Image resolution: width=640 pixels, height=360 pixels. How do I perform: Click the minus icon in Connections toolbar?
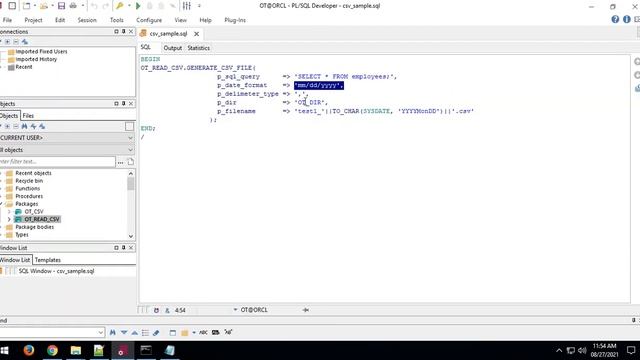[x=16, y=42]
